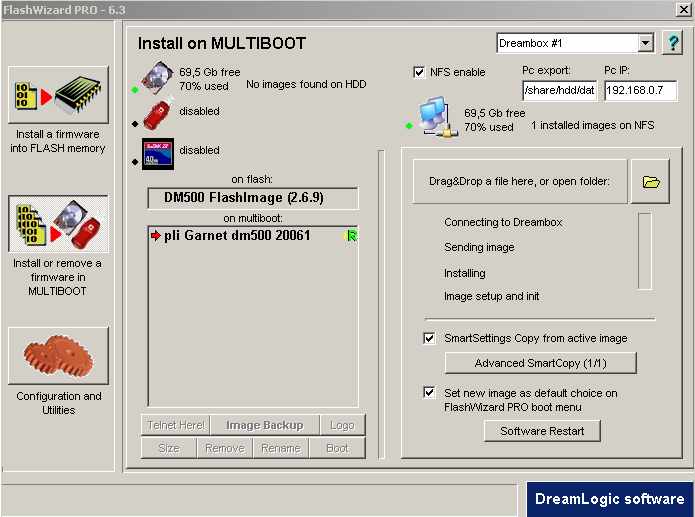Click the DreamLogic software banner
695x517 pixels.
coord(609,499)
